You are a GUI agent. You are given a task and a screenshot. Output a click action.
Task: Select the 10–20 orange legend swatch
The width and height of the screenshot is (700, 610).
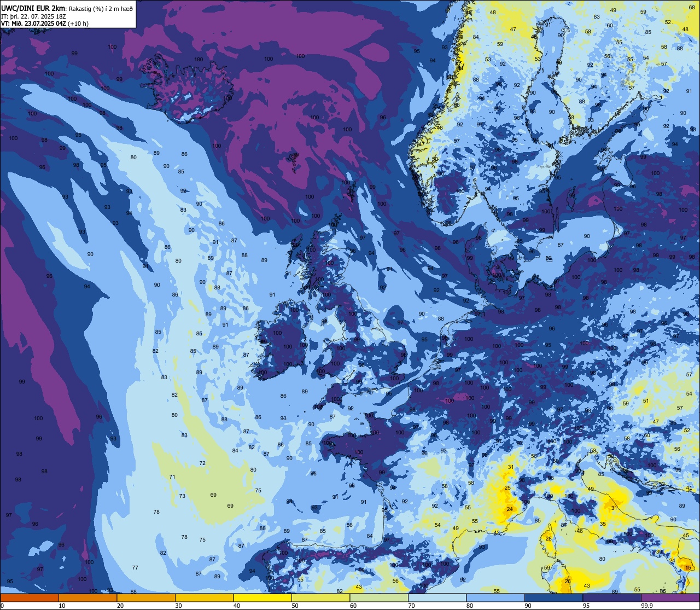[x=87, y=597]
